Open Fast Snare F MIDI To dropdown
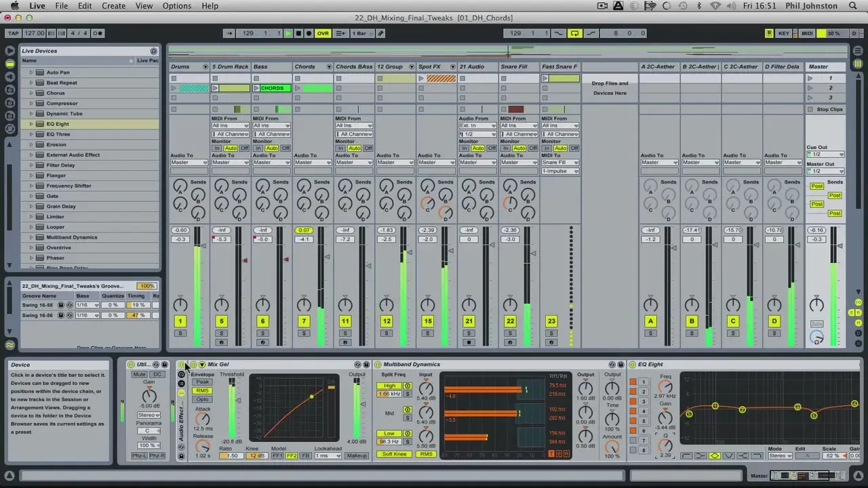 [560, 163]
